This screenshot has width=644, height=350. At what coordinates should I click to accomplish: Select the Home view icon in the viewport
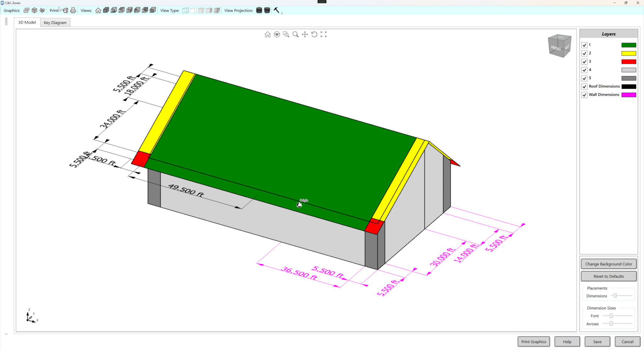pyautogui.click(x=267, y=35)
